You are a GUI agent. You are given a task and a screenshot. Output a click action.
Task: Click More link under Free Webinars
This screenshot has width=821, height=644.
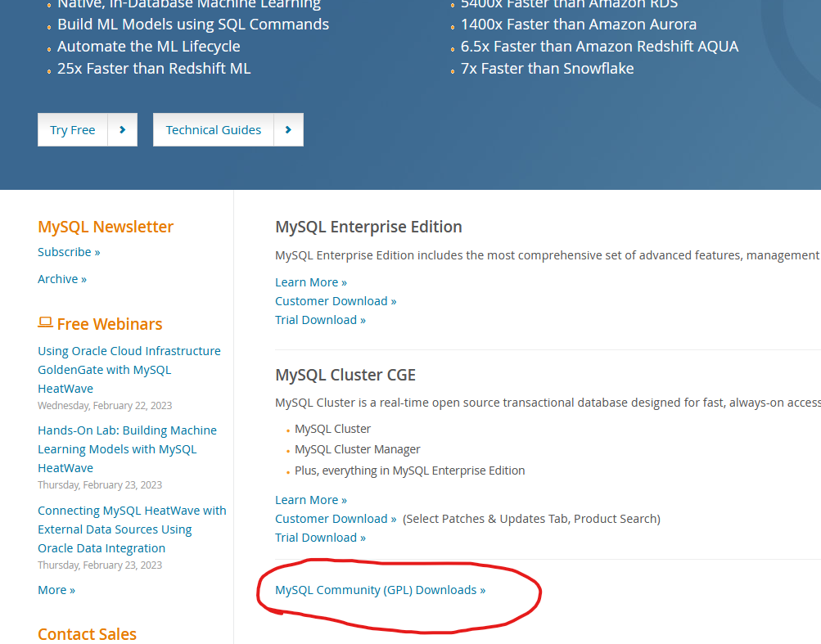(x=56, y=590)
